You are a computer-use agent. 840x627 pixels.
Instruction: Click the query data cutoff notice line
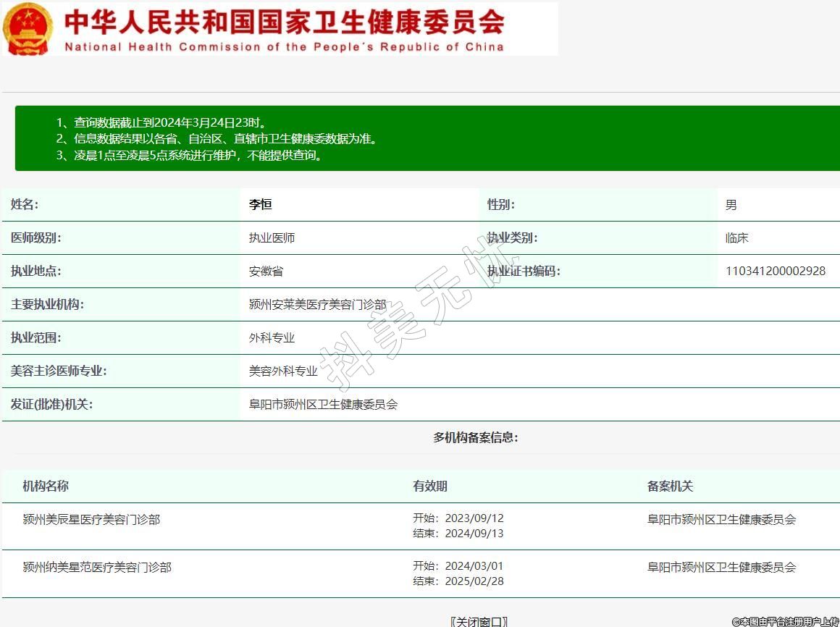point(166,122)
